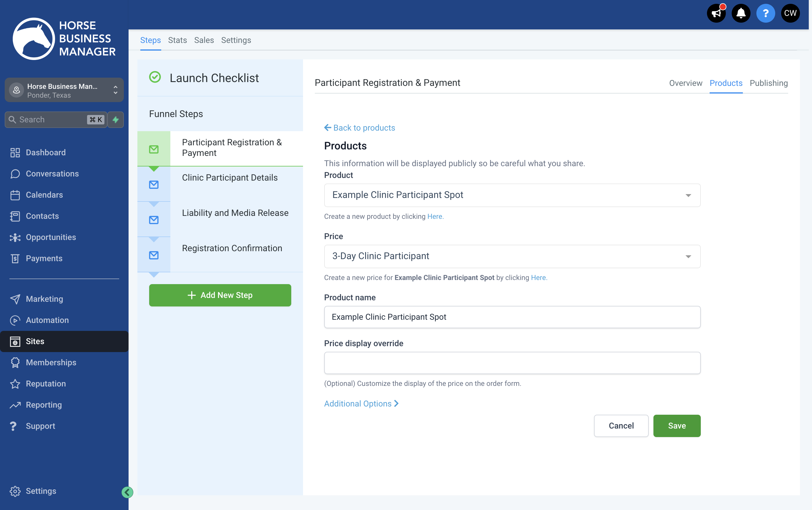Click the Cancel button

[x=621, y=426]
